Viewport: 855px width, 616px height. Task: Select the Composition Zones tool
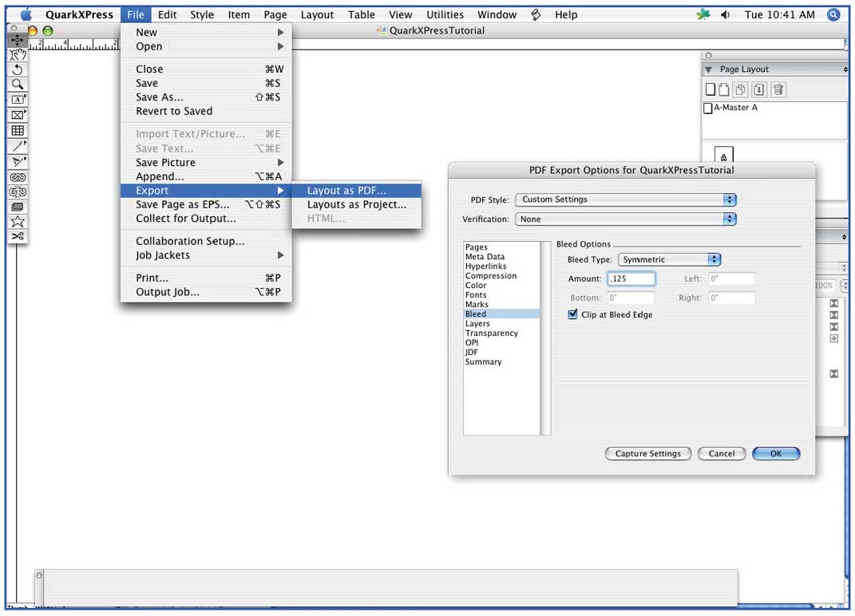pos(18,207)
